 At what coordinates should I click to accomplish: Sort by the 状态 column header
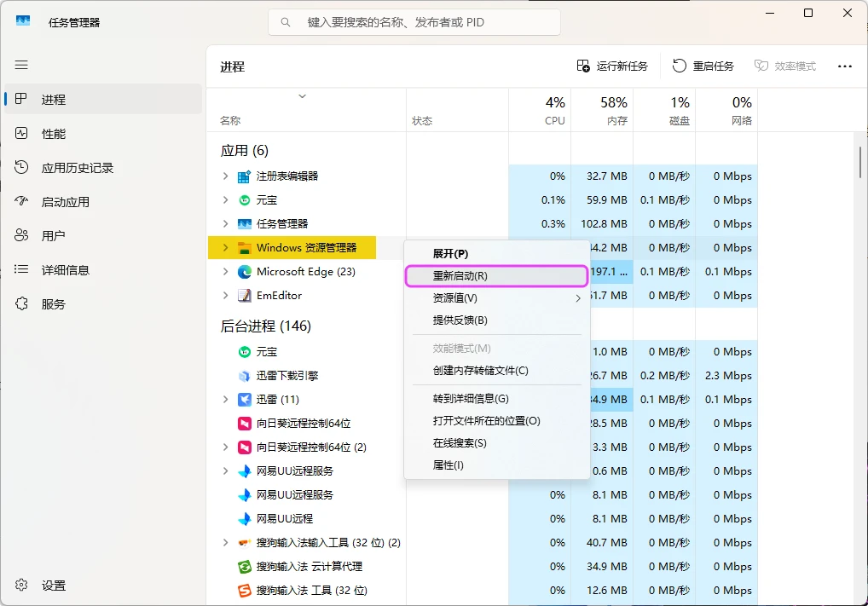457,110
